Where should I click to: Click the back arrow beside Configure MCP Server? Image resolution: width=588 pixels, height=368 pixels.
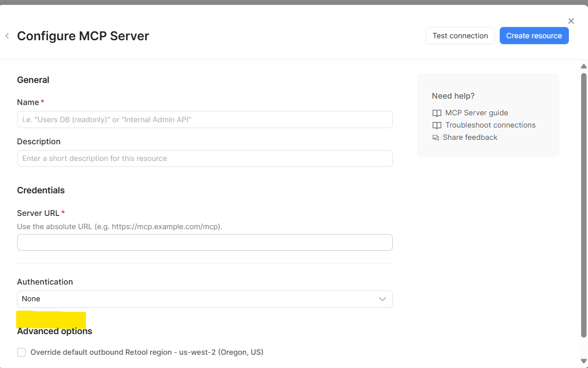tap(7, 36)
